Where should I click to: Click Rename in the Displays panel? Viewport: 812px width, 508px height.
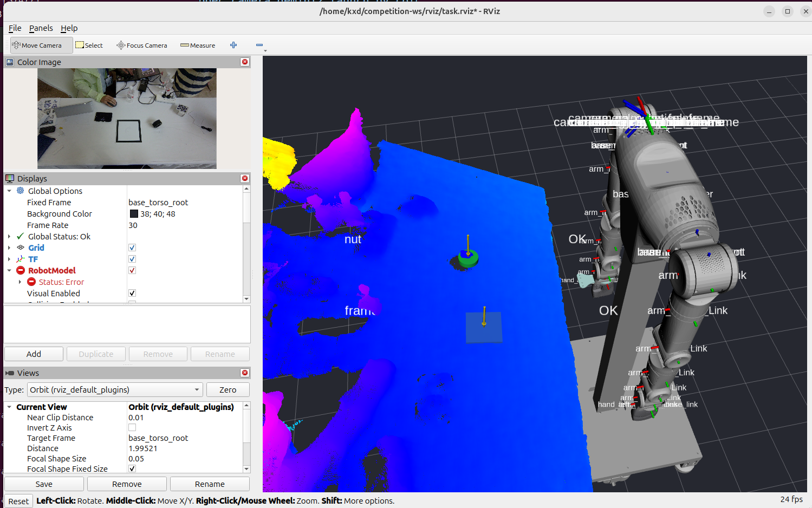click(x=220, y=354)
